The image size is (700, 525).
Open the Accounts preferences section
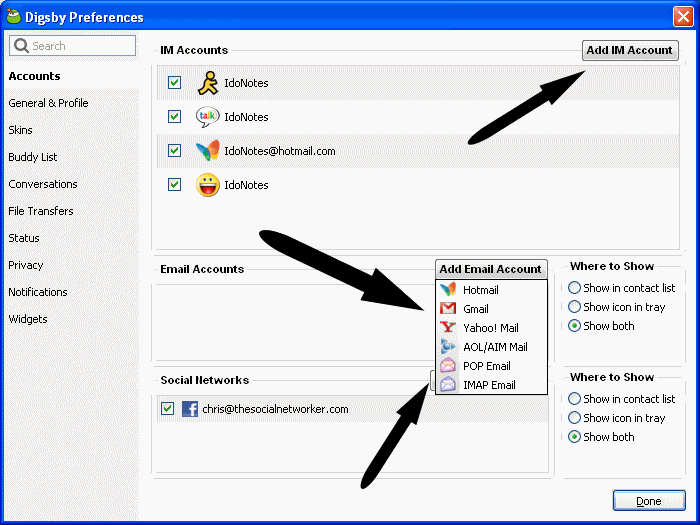[34, 76]
